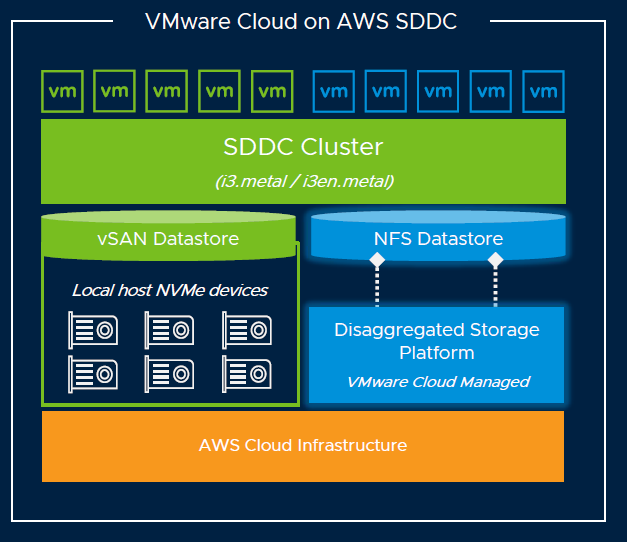Select the 'VMware Cloud Managed' italic text
Screen dimensions: 627x542
click(438, 382)
